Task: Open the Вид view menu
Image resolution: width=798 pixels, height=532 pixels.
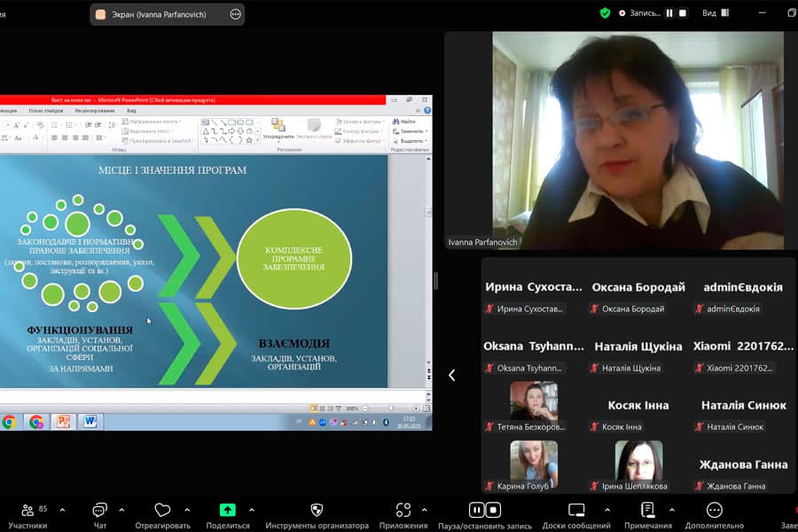Action: coord(715,13)
